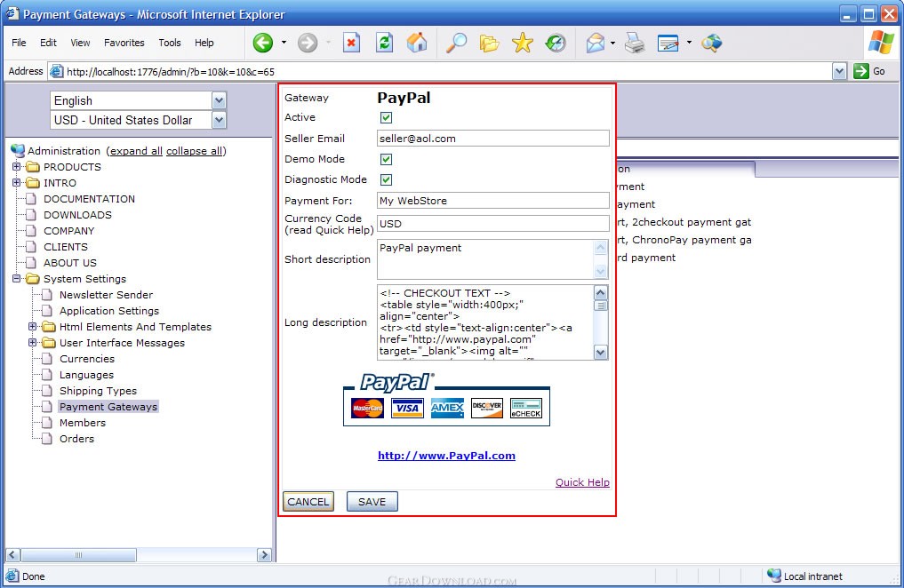
Task: Click the Forward navigation arrow icon
Action: click(x=308, y=43)
